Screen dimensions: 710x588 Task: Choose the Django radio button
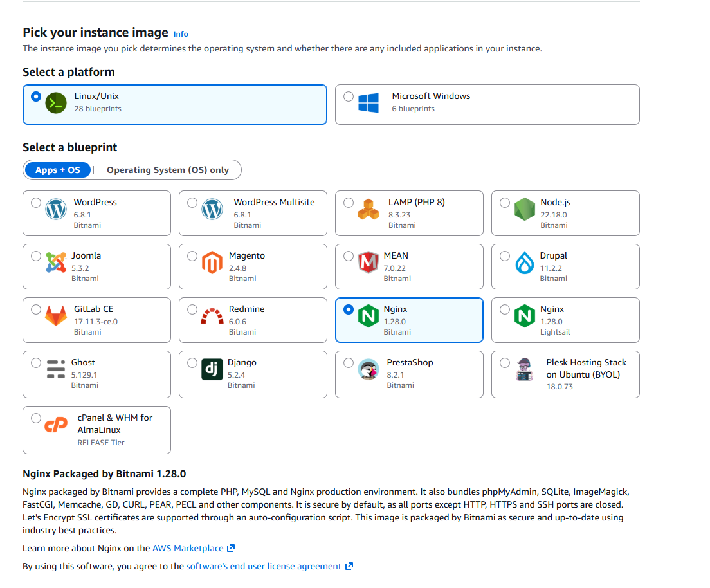point(192,363)
